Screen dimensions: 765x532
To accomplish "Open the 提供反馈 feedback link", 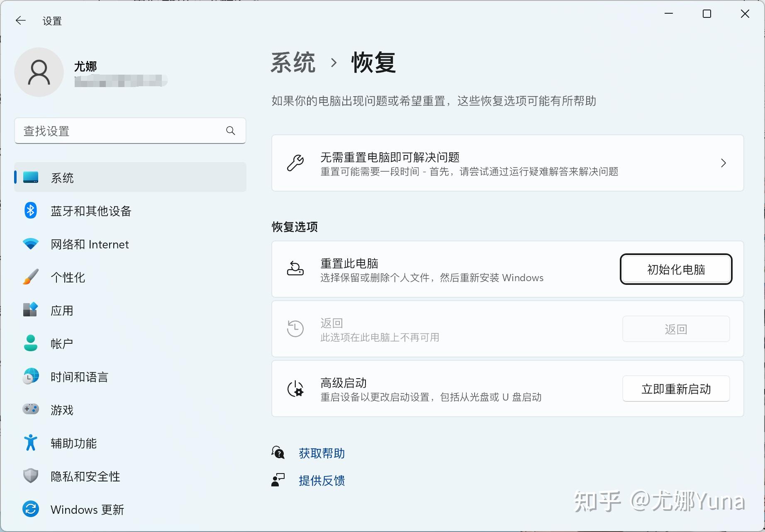I will [322, 480].
